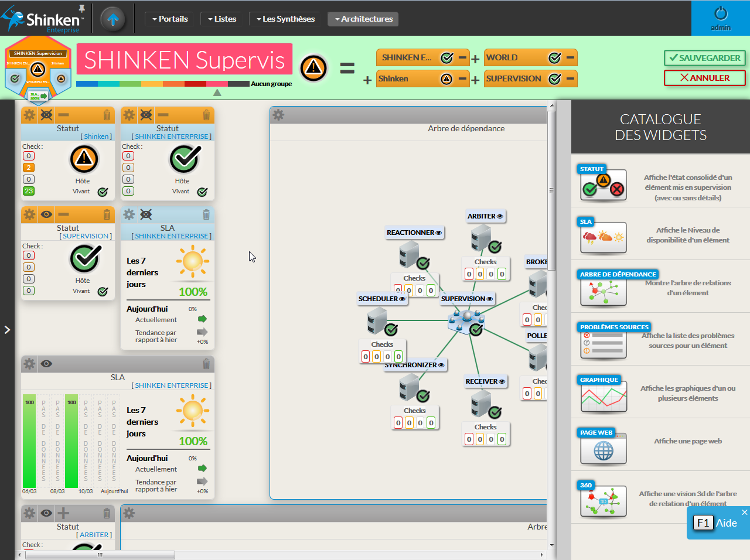This screenshot has height=560, width=750.
Task: Open settings gear of Statut Shinken widget
Action: pyautogui.click(x=29, y=115)
